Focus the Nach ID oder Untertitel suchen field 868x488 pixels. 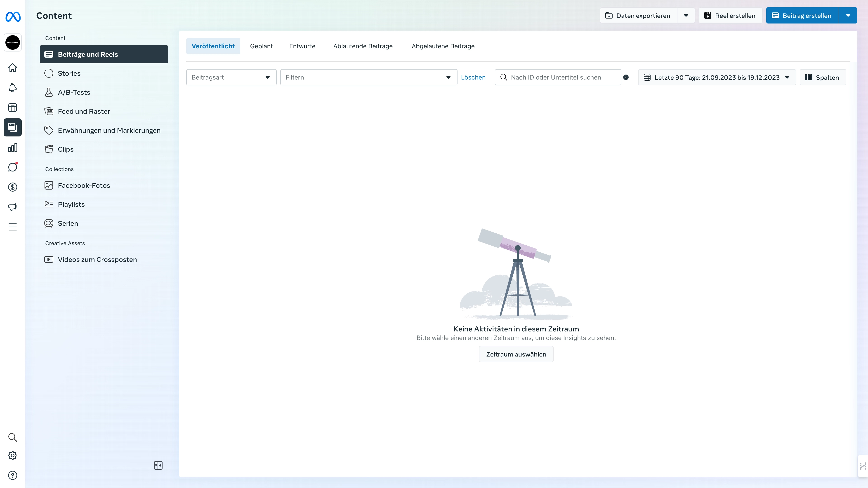click(x=558, y=77)
